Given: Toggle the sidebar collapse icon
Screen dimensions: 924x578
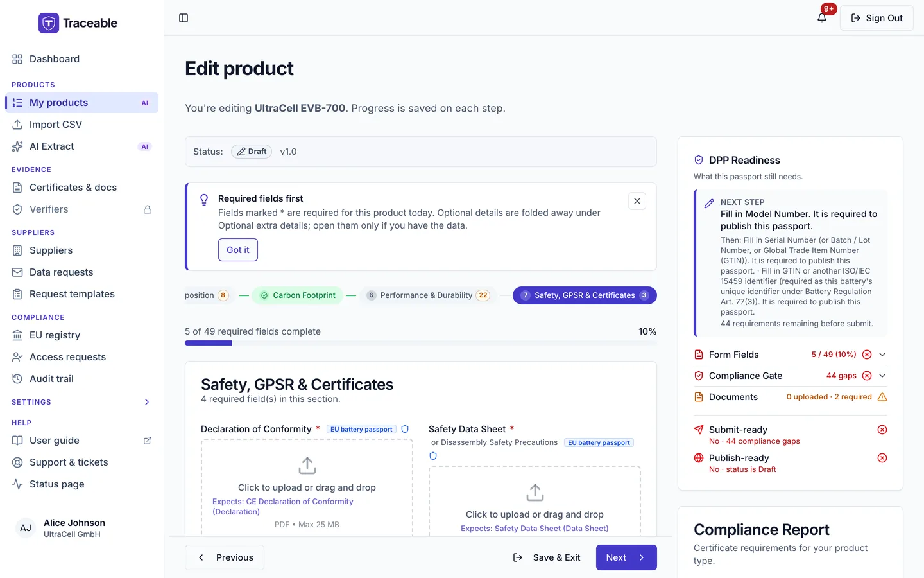Looking at the screenshot, I should [184, 18].
